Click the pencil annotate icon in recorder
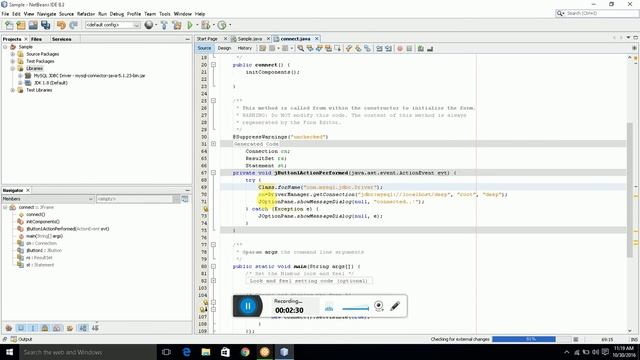 pyautogui.click(x=395, y=306)
